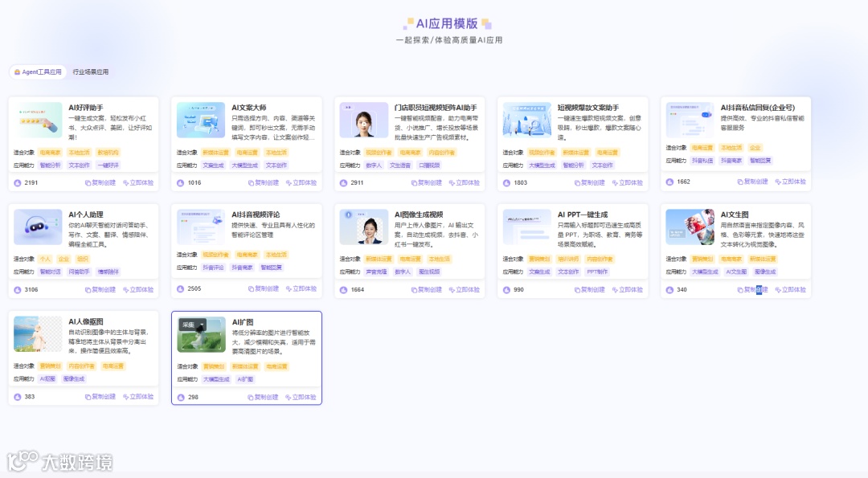Like the AI好评助手 card showing 2191
Screen dimensions: 868x478
(17, 182)
